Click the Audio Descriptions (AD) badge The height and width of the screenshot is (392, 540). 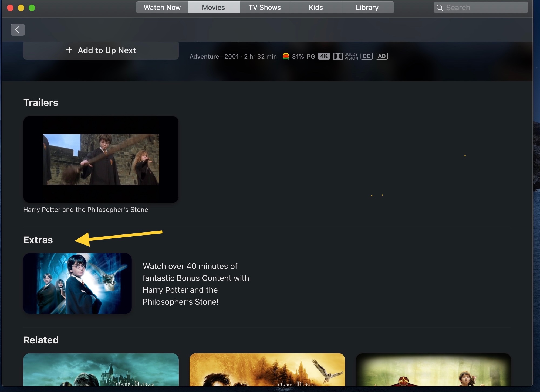[382, 56]
